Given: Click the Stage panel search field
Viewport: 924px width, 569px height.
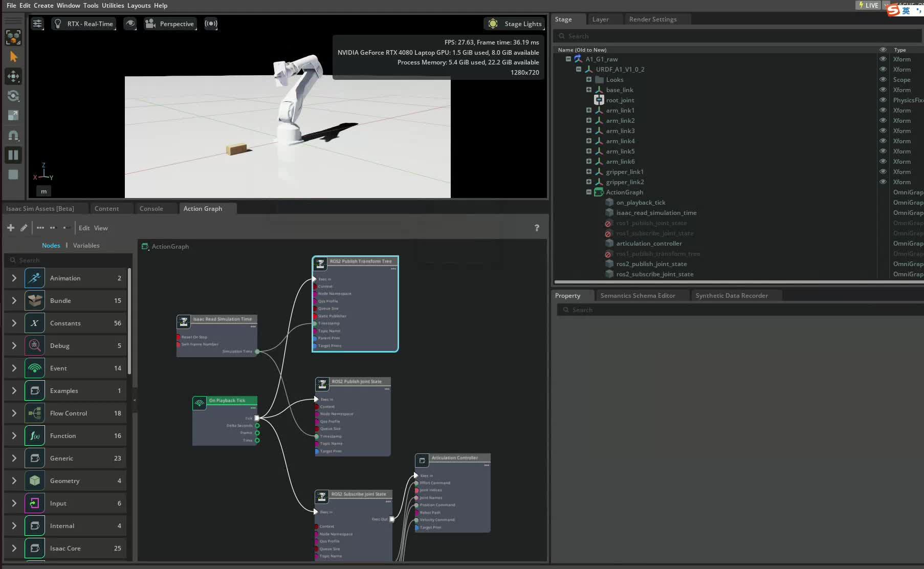Looking at the screenshot, I should [737, 36].
